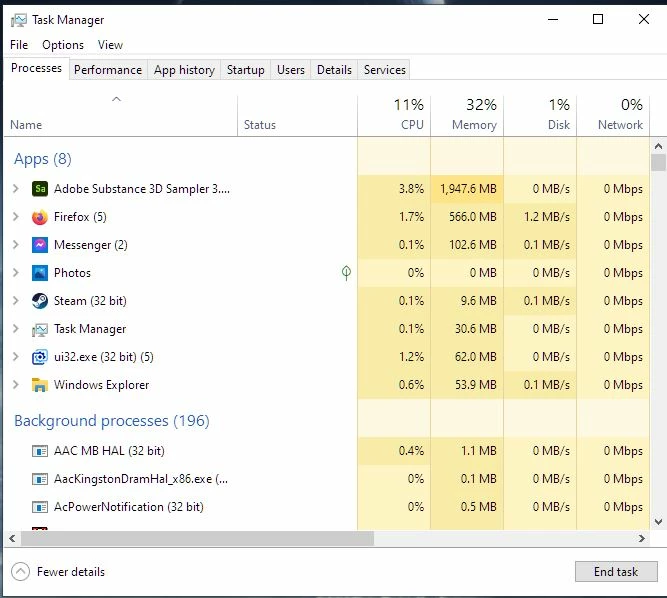Click the End task button
This screenshot has width=667, height=598.
[616, 572]
